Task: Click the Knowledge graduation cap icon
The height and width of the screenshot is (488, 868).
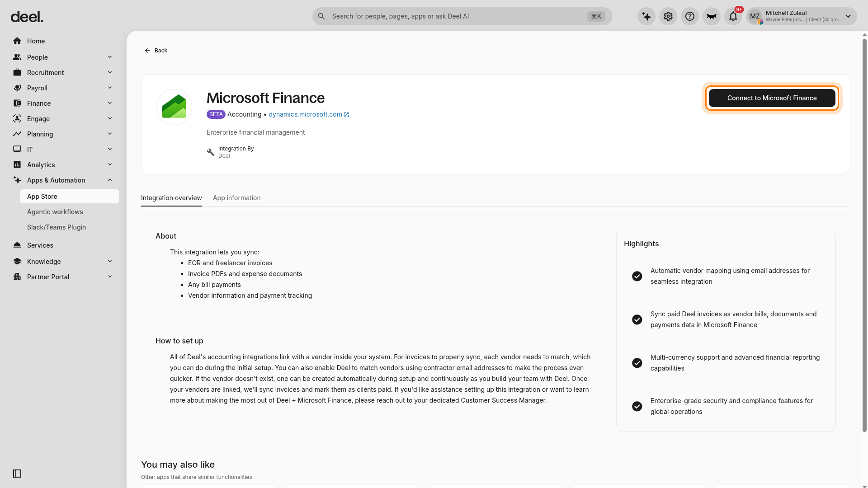Action: click(17, 262)
